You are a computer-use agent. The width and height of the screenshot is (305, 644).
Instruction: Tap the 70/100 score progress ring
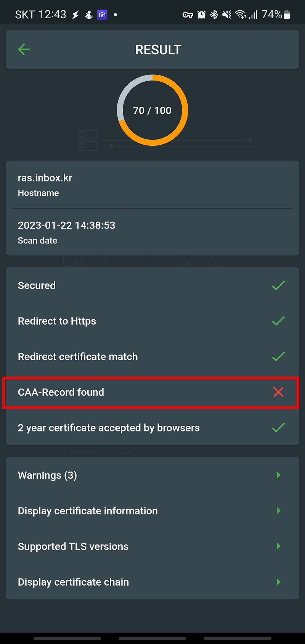coord(152,110)
